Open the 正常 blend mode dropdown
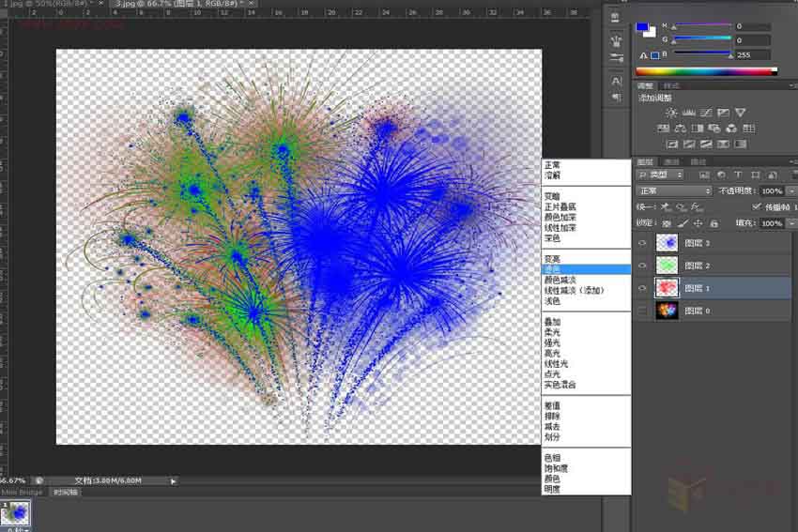 (674, 190)
